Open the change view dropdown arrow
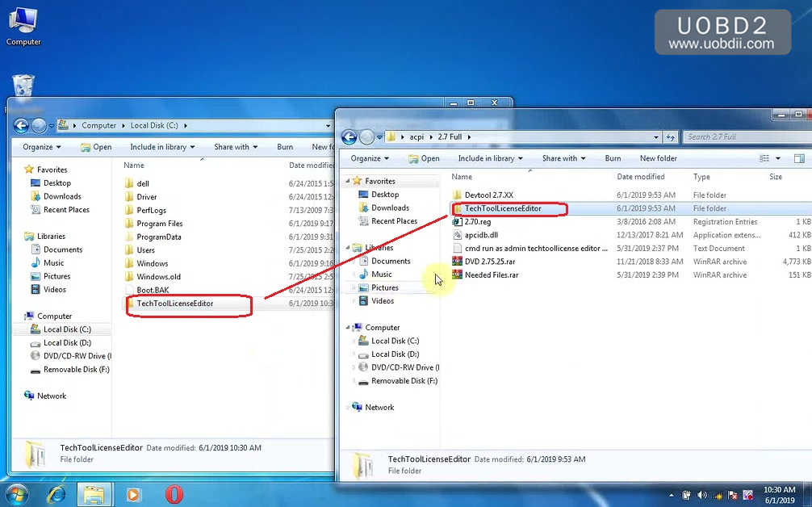Screen dimensions: 812x507 point(778,159)
